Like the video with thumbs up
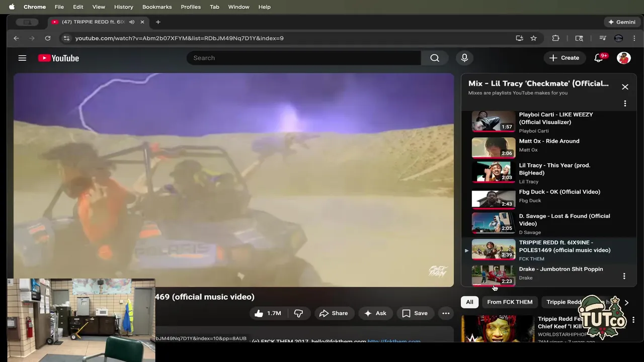Image resolution: width=644 pixels, height=362 pixels. pyautogui.click(x=268, y=313)
